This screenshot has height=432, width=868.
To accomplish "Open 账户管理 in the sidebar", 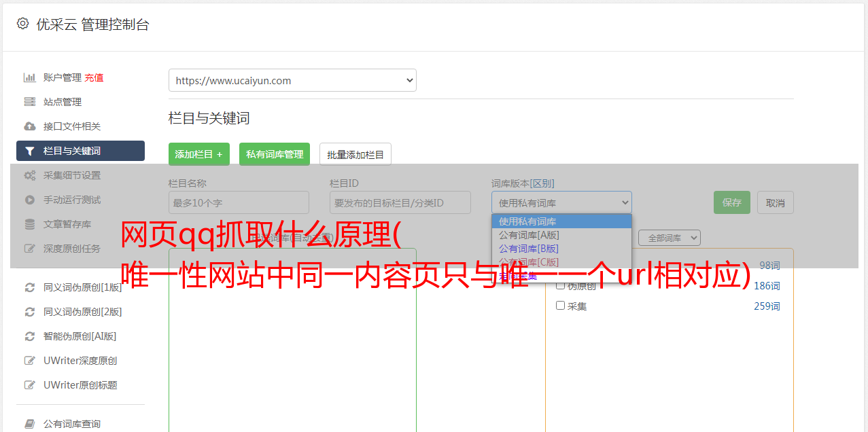I will click(x=62, y=77).
